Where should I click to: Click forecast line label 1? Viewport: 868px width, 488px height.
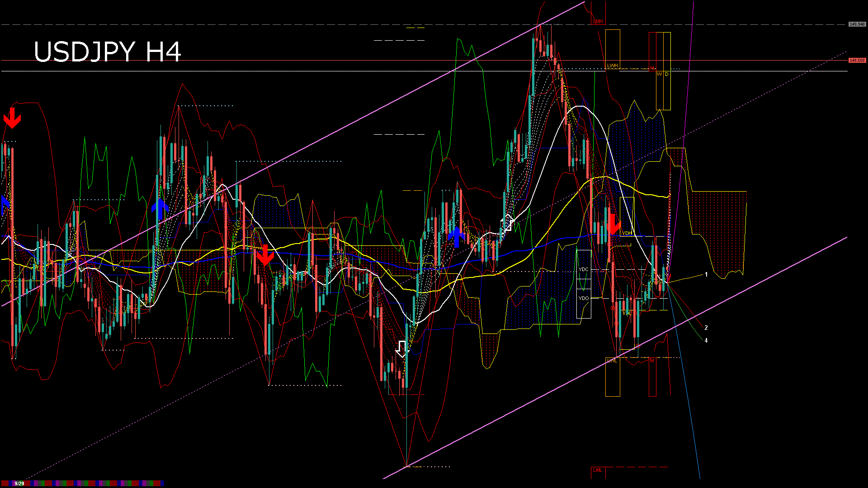(x=706, y=275)
